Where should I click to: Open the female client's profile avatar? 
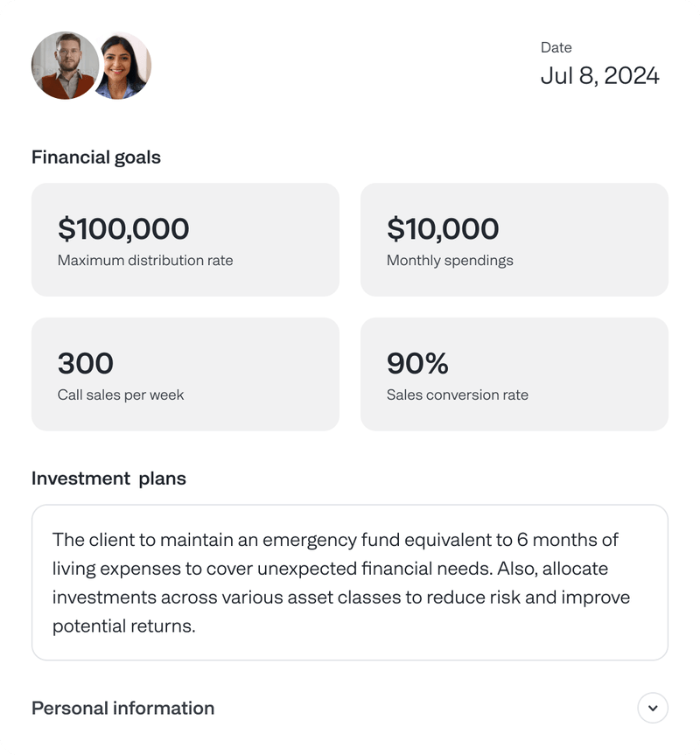(x=122, y=65)
